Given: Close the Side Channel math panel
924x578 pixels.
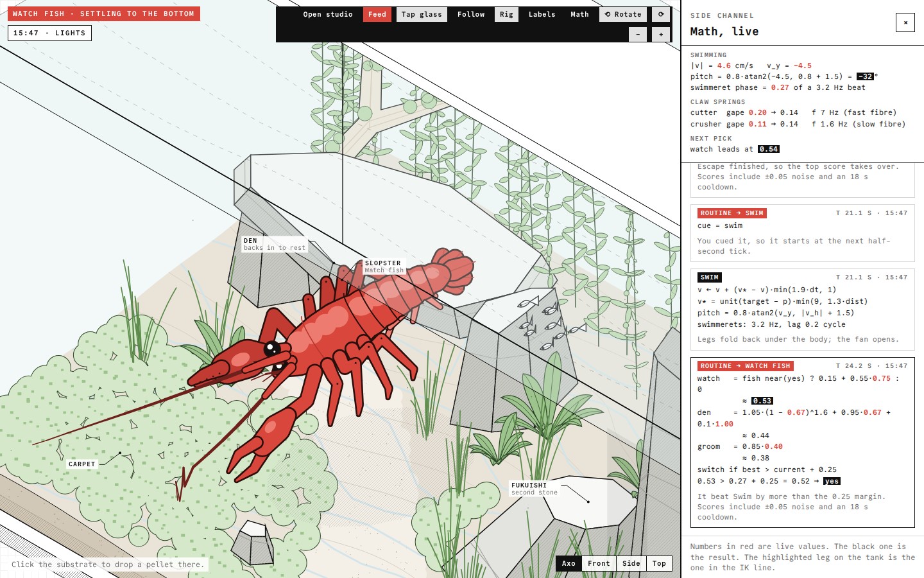Looking at the screenshot, I should pyautogui.click(x=905, y=22).
